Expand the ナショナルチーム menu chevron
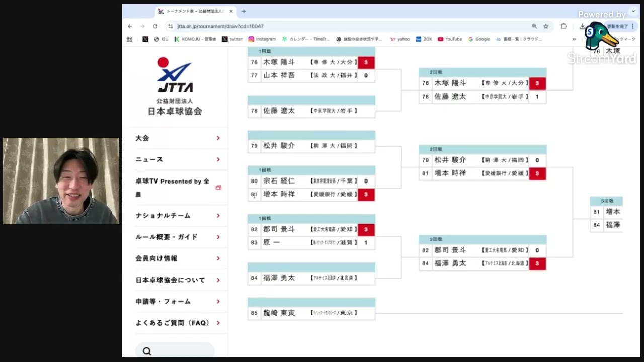The width and height of the screenshot is (644, 362). coord(218,216)
